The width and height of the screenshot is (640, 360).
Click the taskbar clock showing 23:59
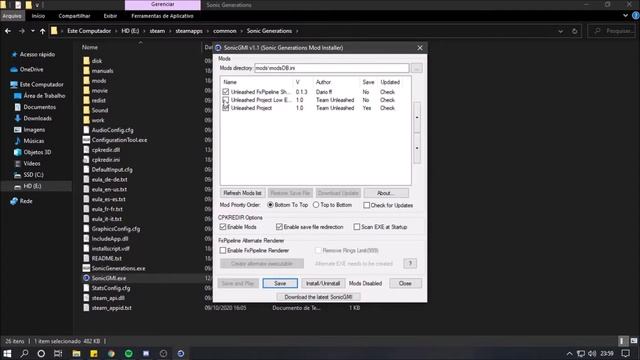[607, 353]
